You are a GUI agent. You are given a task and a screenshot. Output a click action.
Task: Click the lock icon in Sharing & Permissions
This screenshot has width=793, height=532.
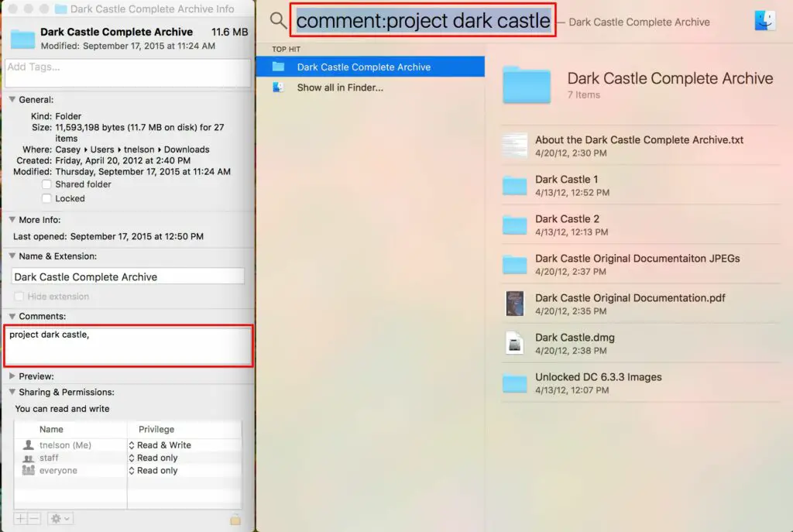tap(235, 520)
